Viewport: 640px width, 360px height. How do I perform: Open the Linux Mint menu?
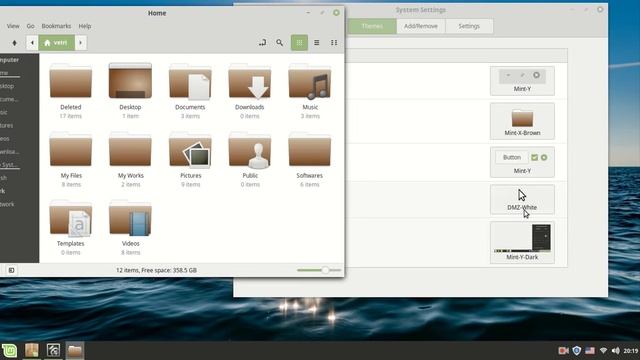[9, 351]
